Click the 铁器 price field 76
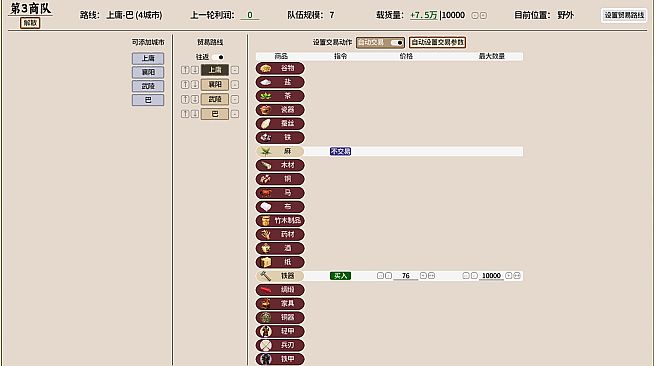This screenshot has width=654, height=366. (x=406, y=276)
